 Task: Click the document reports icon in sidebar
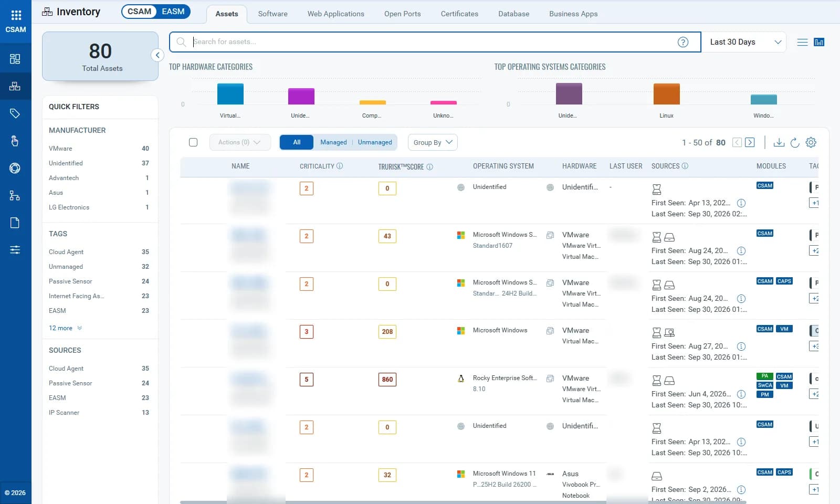click(x=15, y=223)
